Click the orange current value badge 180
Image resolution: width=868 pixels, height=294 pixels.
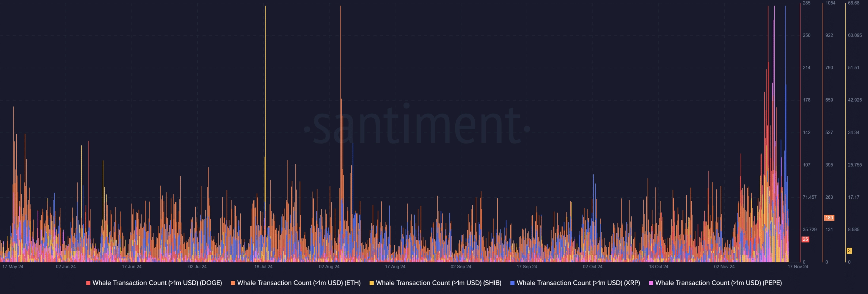coord(829,218)
